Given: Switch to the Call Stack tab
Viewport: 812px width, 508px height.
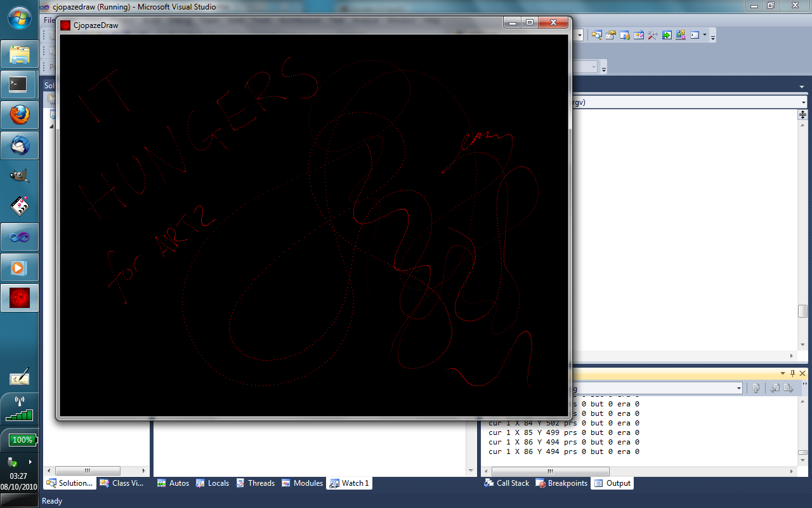Looking at the screenshot, I should pyautogui.click(x=506, y=483).
